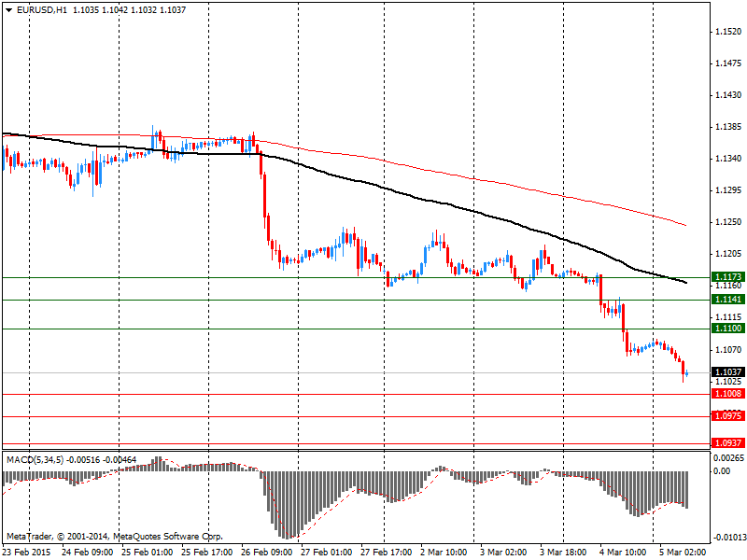The image size is (747, 560).
Task: Click the 1.1250 price scale value
Action: tap(728, 222)
